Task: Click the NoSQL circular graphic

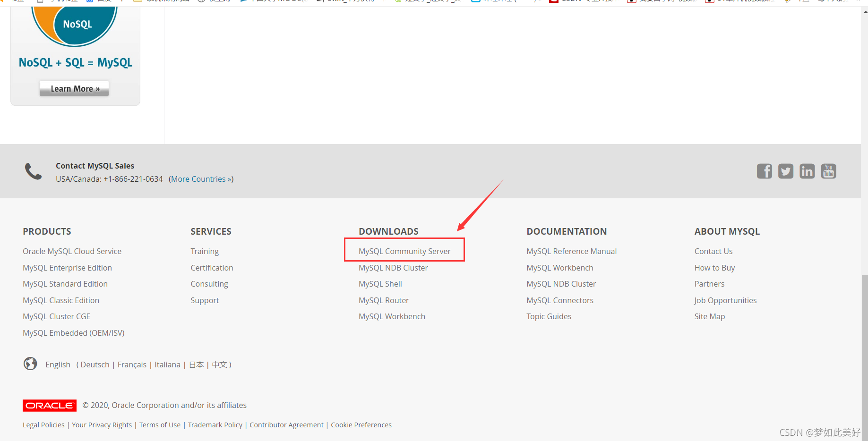Action: coord(75,26)
